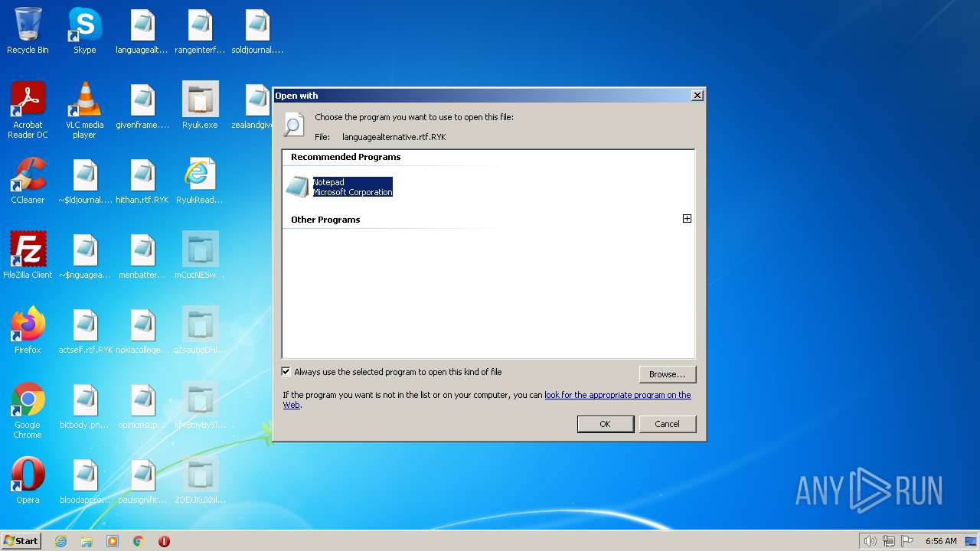Open Chrome from the taskbar
This screenshot has height=551, width=980.
(x=139, y=541)
